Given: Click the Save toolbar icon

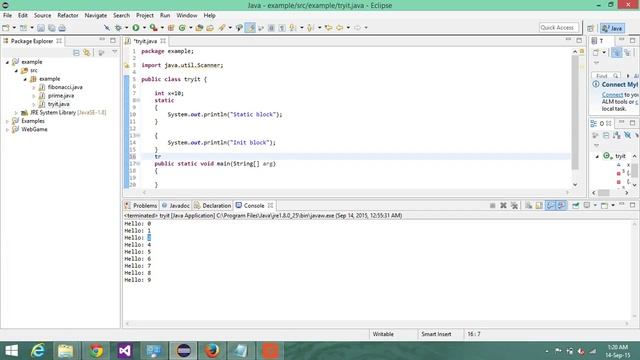Looking at the screenshot, I should pos(41,28).
